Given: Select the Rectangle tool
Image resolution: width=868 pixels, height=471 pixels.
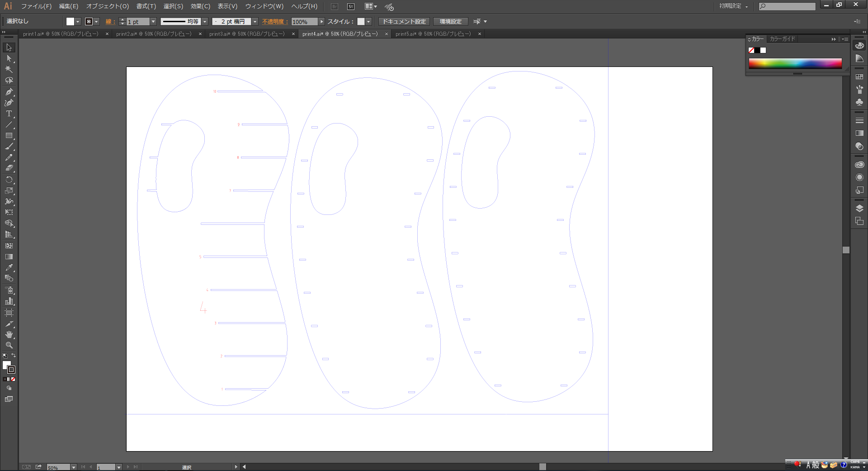Looking at the screenshot, I should pyautogui.click(x=9, y=135).
